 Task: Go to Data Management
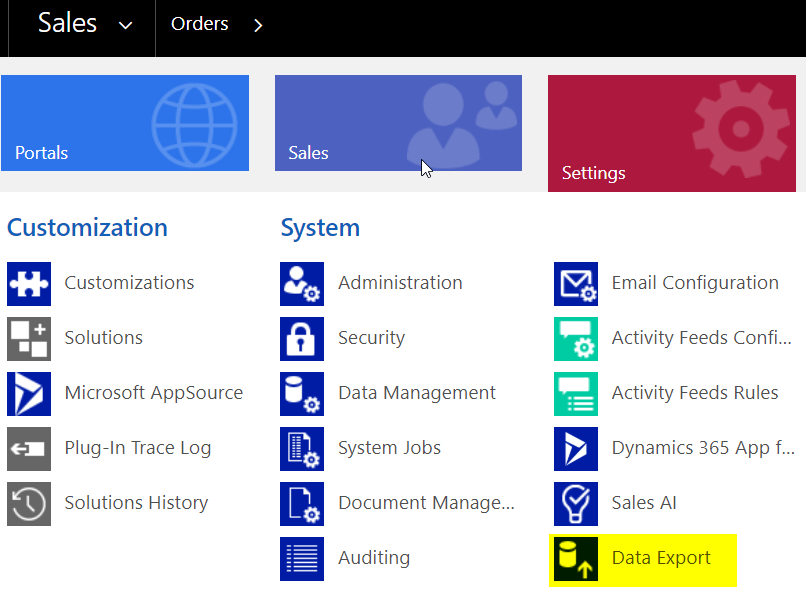417,393
